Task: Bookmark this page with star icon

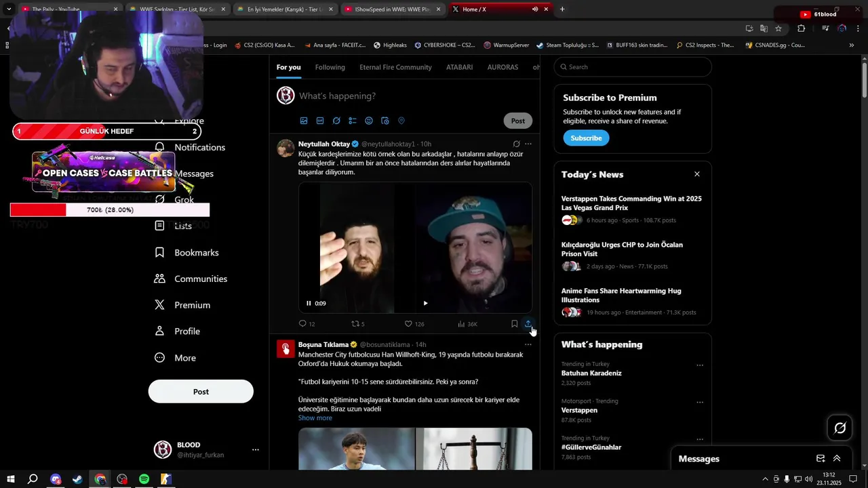Action: click(x=778, y=28)
